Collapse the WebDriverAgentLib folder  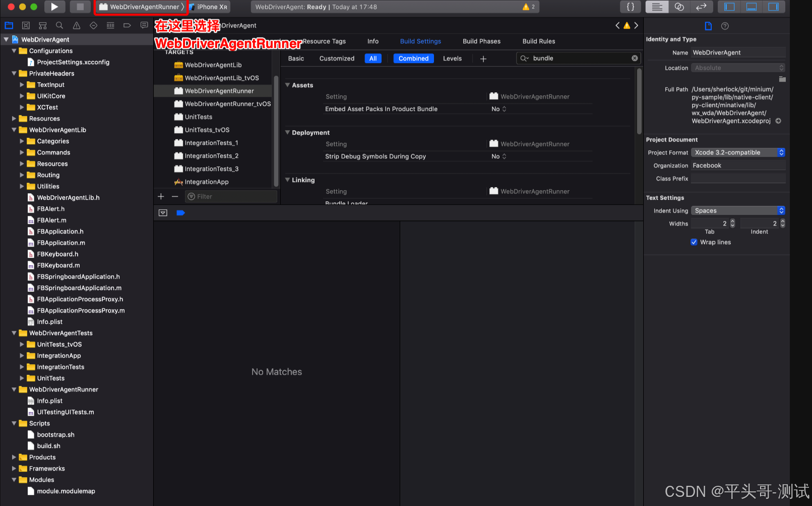click(x=14, y=130)
